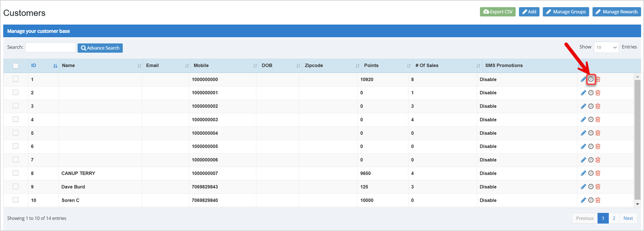Click mobile number 7069829843
This screenshot has height=231, width=644.
pos(205,187)
